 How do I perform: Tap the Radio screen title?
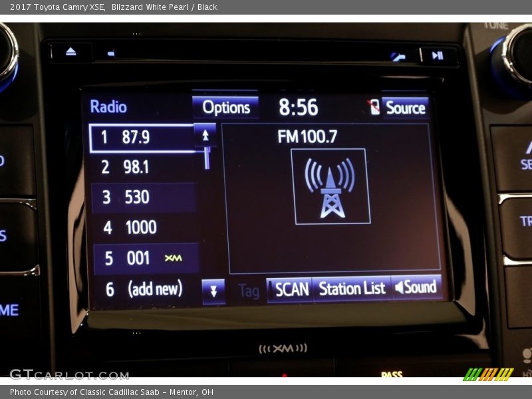tap(108, 106)
